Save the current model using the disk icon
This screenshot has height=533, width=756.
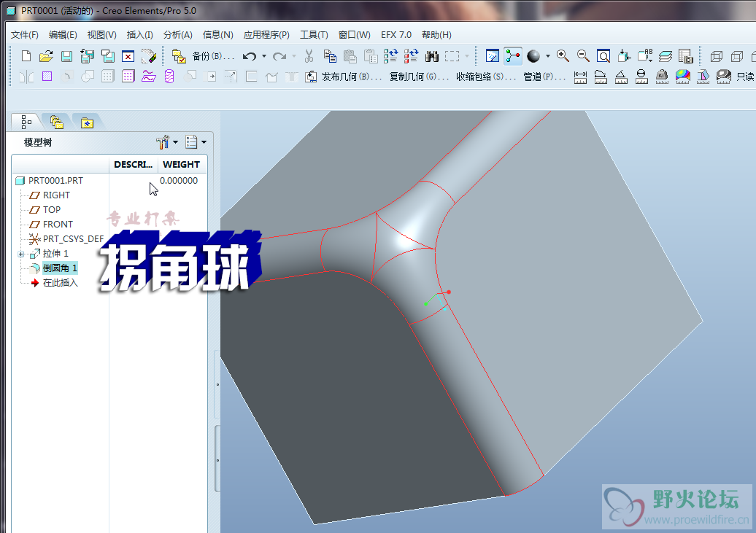coord(66,56)
